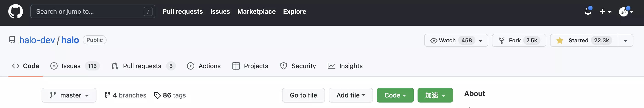Expand the Add file dropdown

(x=350, y=95)
